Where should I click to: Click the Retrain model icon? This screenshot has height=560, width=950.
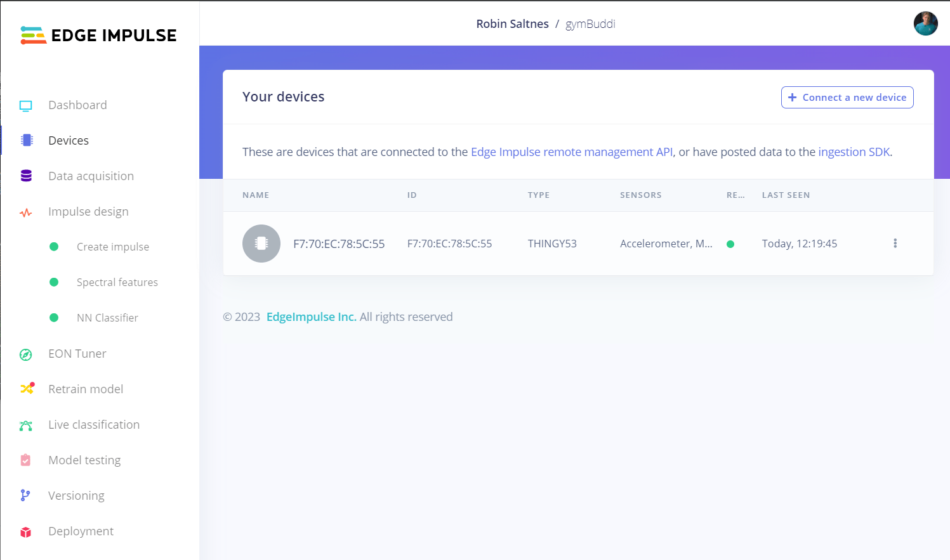coord(26,389)
